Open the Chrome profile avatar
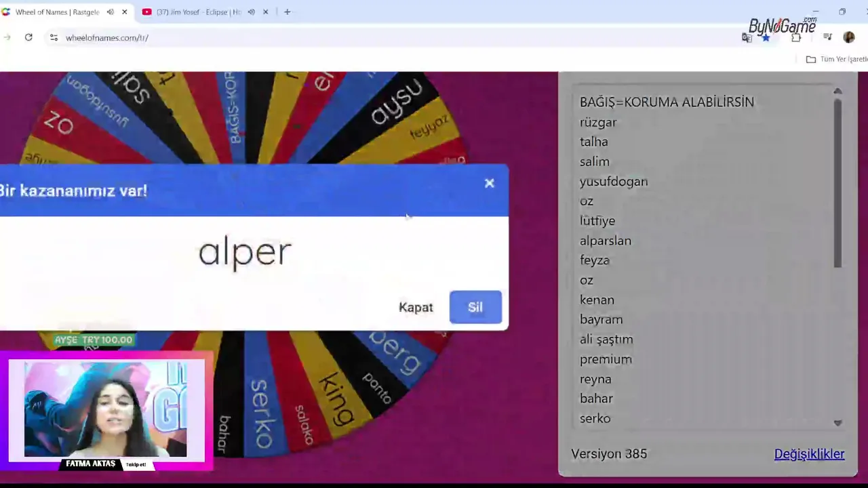This screenshot has height=488, width=868. tap(849, 37)
